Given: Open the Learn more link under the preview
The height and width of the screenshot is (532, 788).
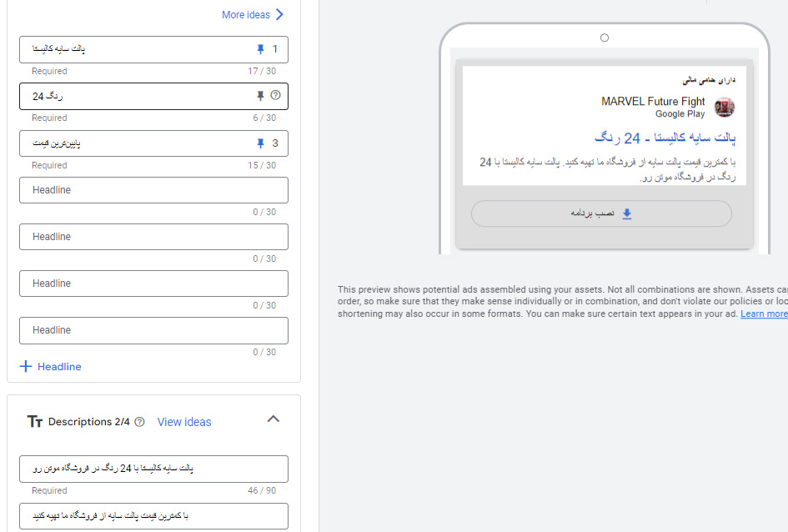Looking at the screenshot, I should click(x=764, y=314).
